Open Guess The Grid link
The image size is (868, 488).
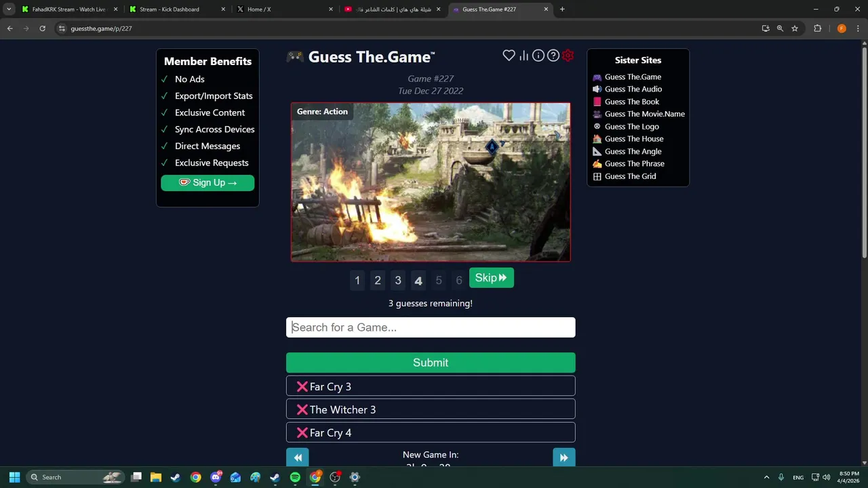pyautogui.click(x=631, y=176)
